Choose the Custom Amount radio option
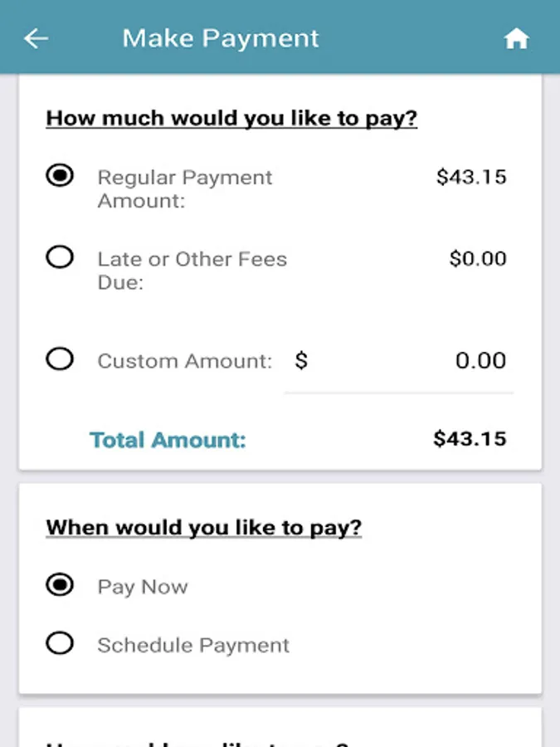560x747 pixels. (x=60, y=359)
